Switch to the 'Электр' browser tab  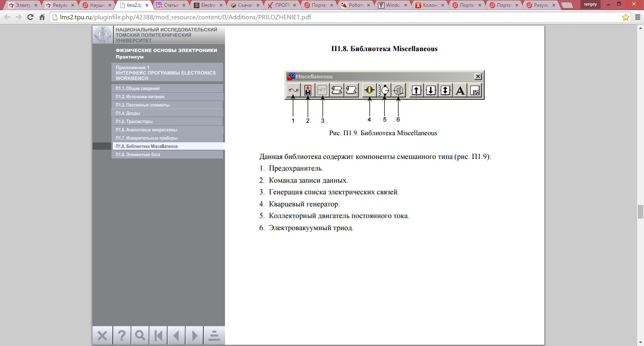[23, 5]
